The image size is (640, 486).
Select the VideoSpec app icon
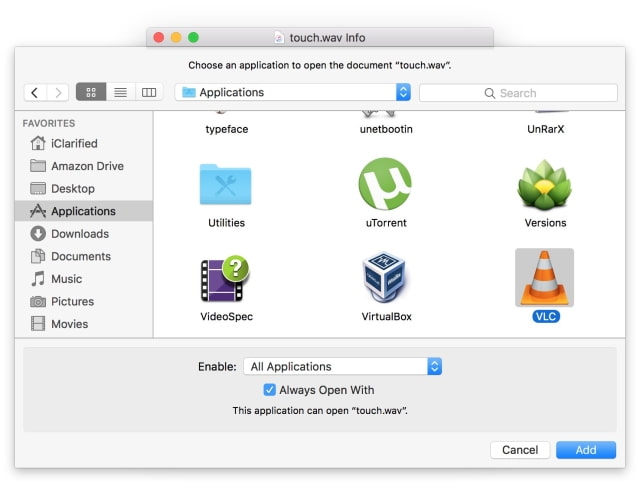coord(225,279)
